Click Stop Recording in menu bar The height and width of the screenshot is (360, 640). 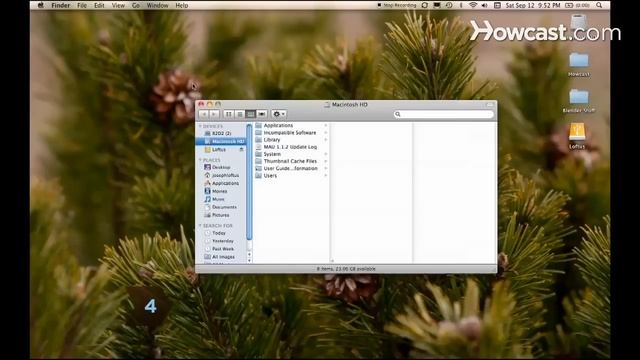click(x=397, y=5)
